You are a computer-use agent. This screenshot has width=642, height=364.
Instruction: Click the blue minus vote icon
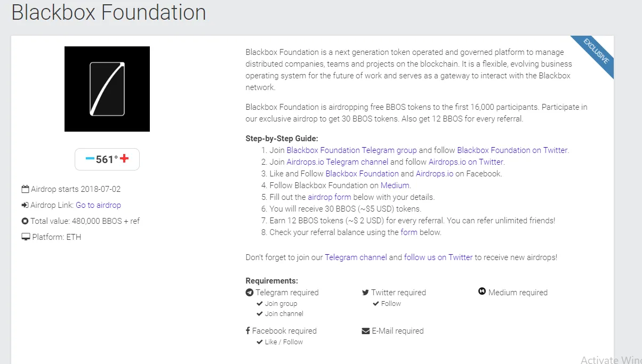click(90, 159)
